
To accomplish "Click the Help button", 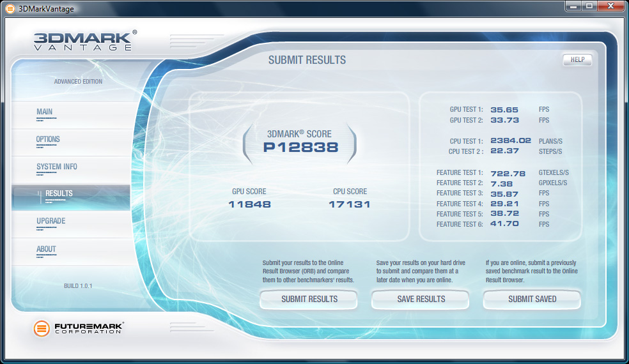I will (x=577, y=60).
